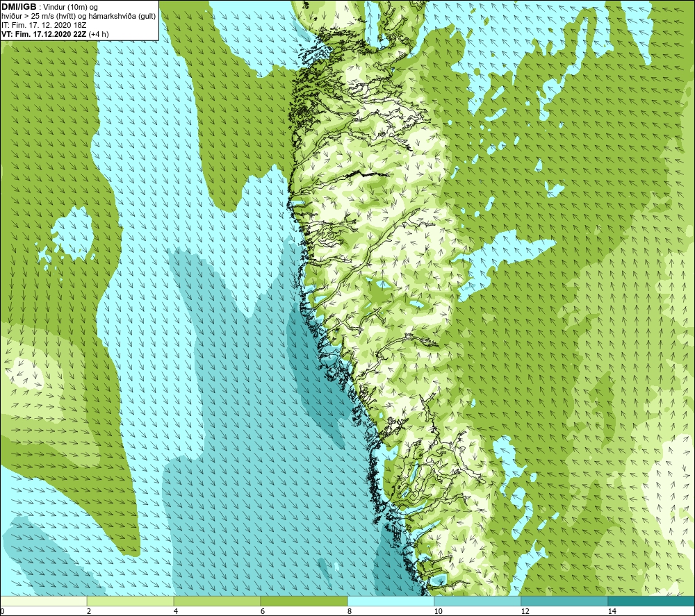Click the 8–10 m/s light cyan legend swatch
This screenshot has width=695, height=616.
391,601
